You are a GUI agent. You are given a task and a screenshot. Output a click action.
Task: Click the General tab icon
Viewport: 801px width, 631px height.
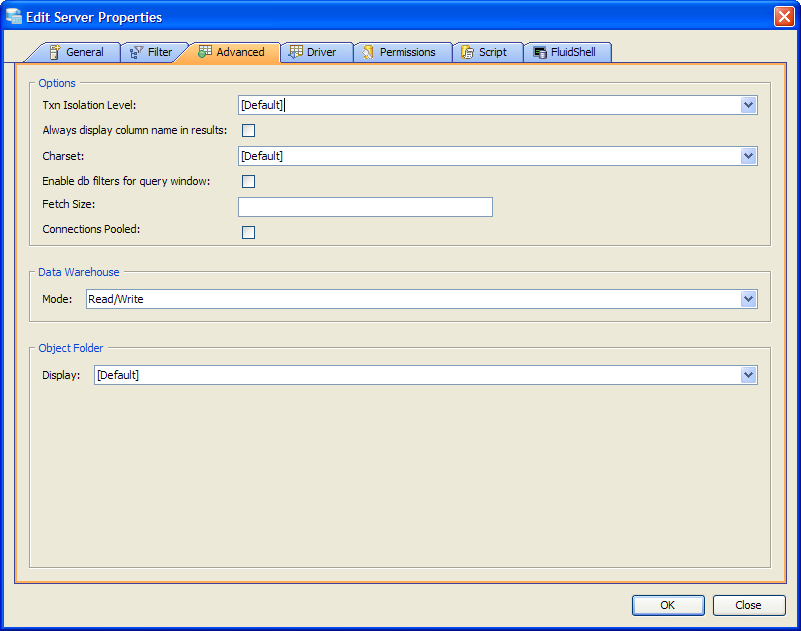[x=55, y=52]
